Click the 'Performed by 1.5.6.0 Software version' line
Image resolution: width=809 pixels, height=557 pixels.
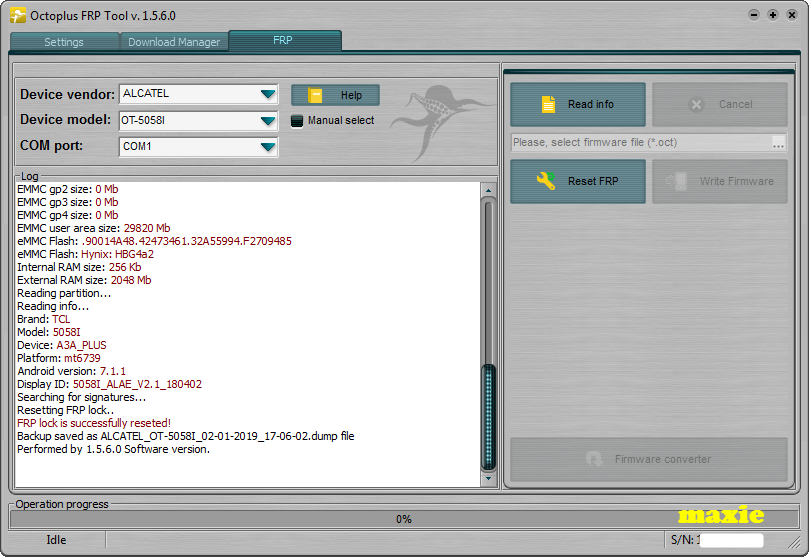pos(114,449)
